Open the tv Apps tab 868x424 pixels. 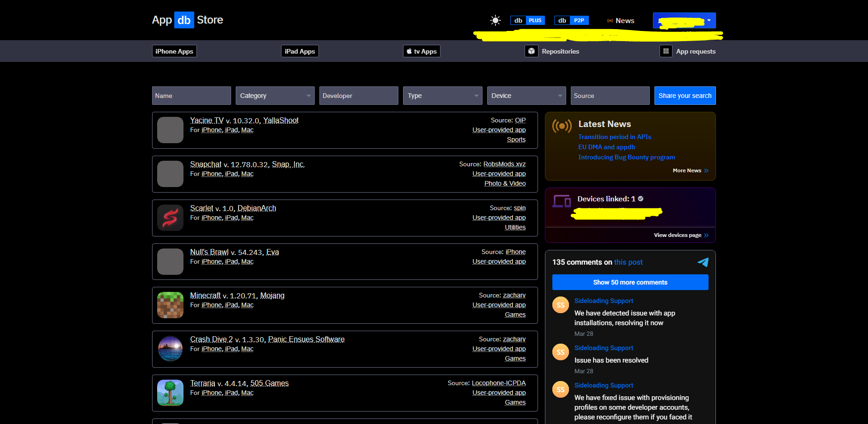click(422, 51)
